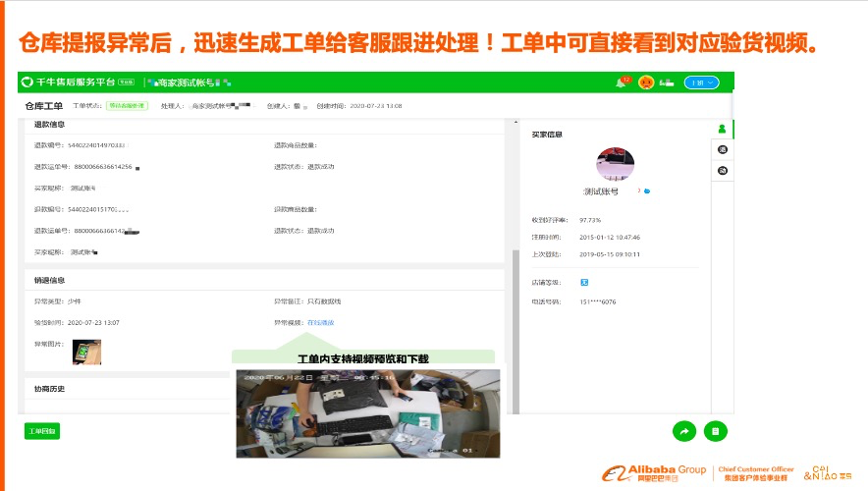Image resolution: width=868 pixels, height=491 pixels.
Task: Click the small badge after platform name
Action: (127, 82)
